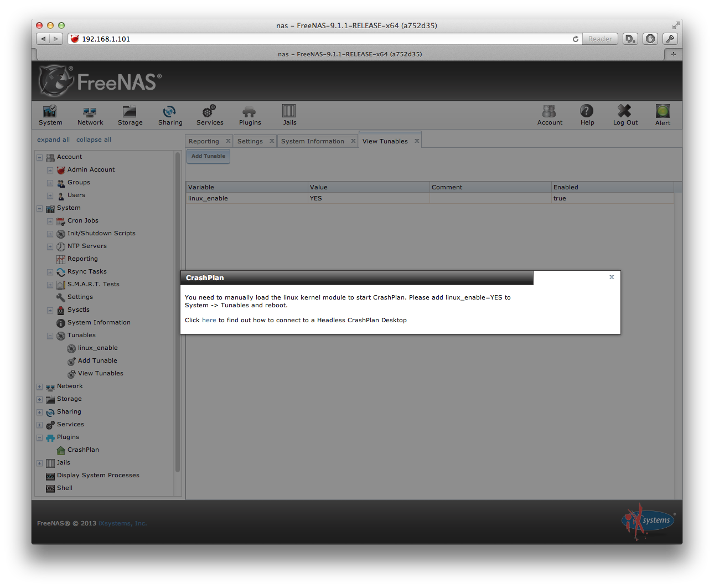The image size is (714, 588).
Task: Select linux_enable tunable in the tree
Action: click(97, 348)
